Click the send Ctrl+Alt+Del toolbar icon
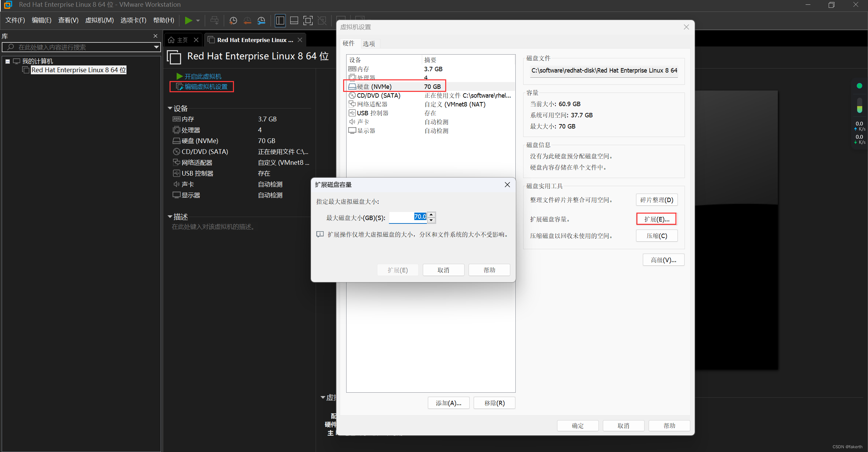868x452 pixels. 214,20
